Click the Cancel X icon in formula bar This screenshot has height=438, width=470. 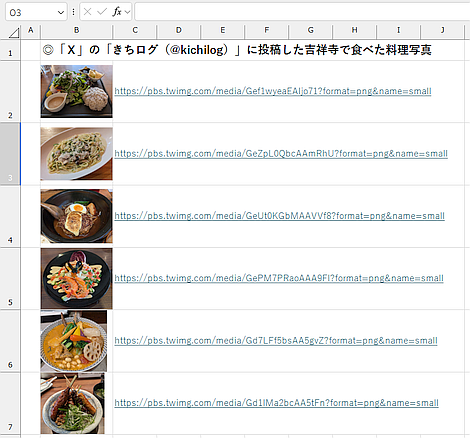pos(87,12)
